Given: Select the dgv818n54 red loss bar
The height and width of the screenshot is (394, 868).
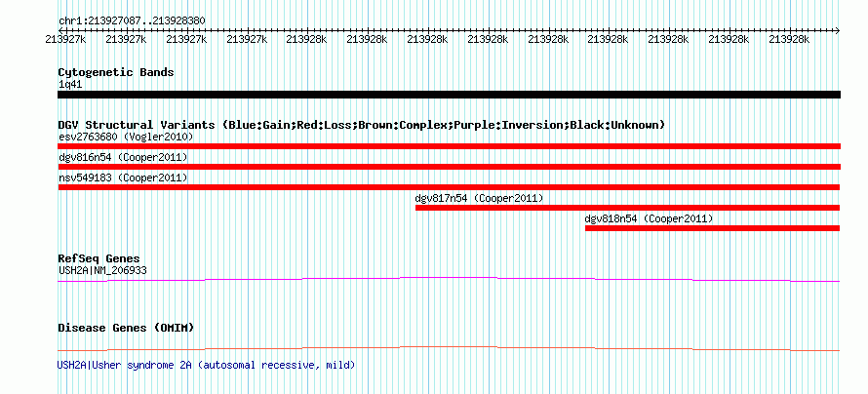Looking at the screenshot, I should (x=713, y=228).
